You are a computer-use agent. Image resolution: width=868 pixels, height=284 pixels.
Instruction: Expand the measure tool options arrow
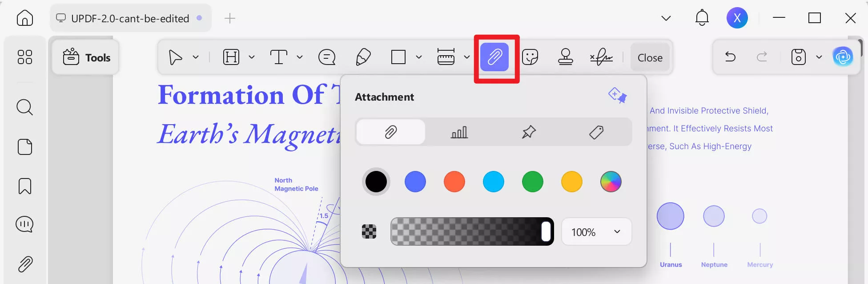[x=467, y=57]
